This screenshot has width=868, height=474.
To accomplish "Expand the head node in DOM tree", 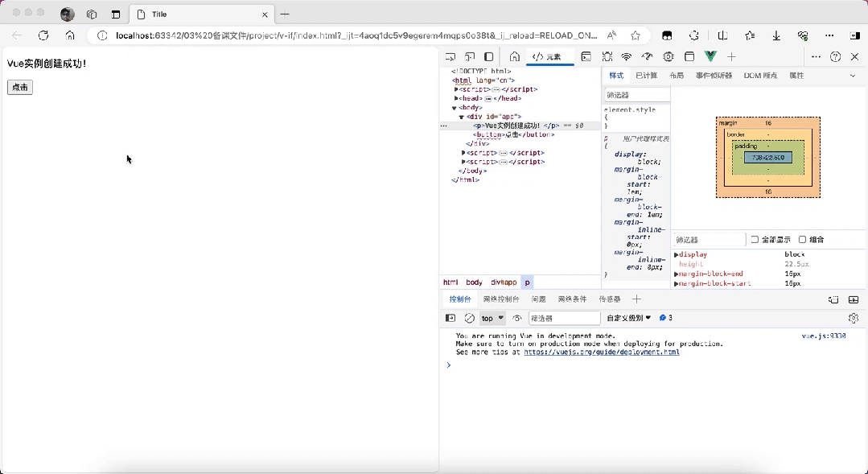I will click(456, 98).
